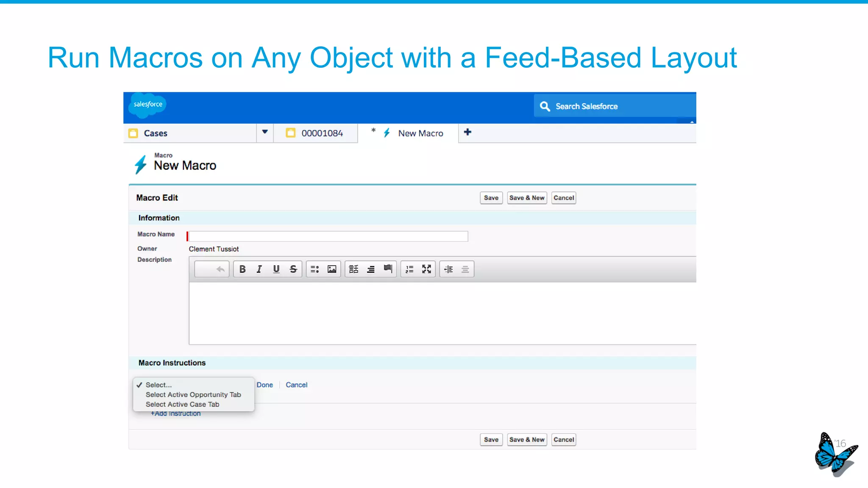868x488 pixels.
Task: Click the language text icon in editor toolbar
Action: (x=353, y=269)
